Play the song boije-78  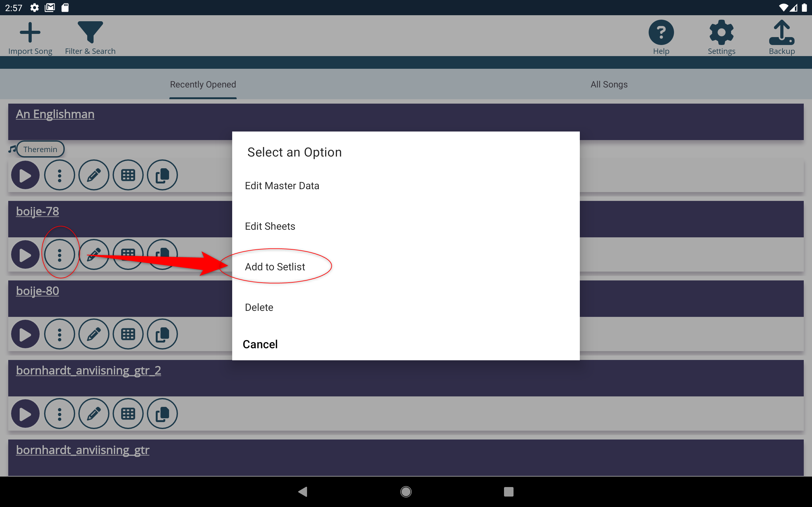coord(25,254)
